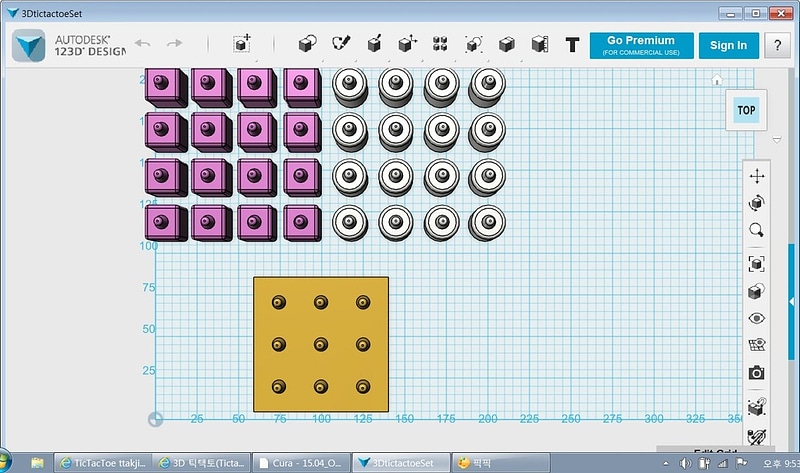The width and height of the screenshot is (800, 473).
Task: Switch to the 3D 틱택토 browser window
Action: tap(202, 463)
